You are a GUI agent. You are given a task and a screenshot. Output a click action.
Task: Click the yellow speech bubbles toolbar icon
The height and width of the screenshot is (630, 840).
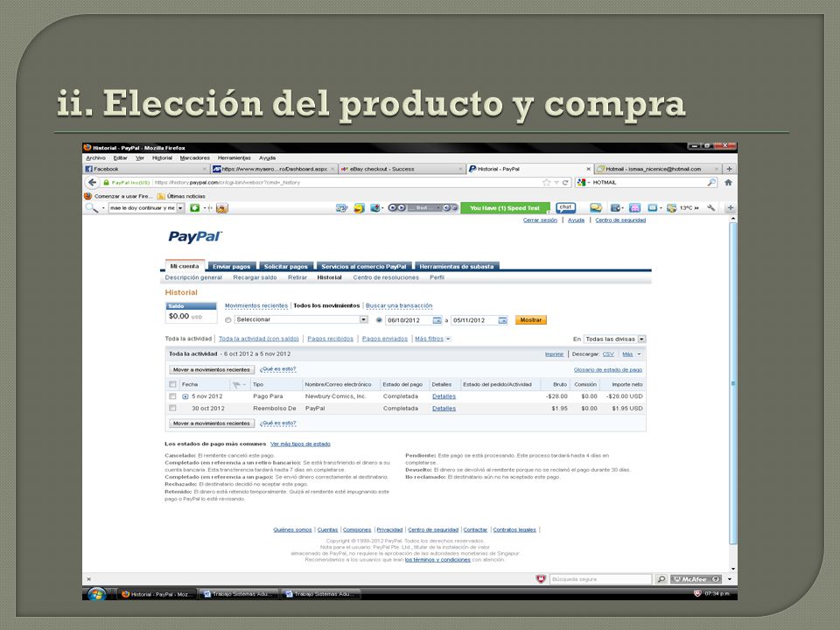(x=596, y=208)
